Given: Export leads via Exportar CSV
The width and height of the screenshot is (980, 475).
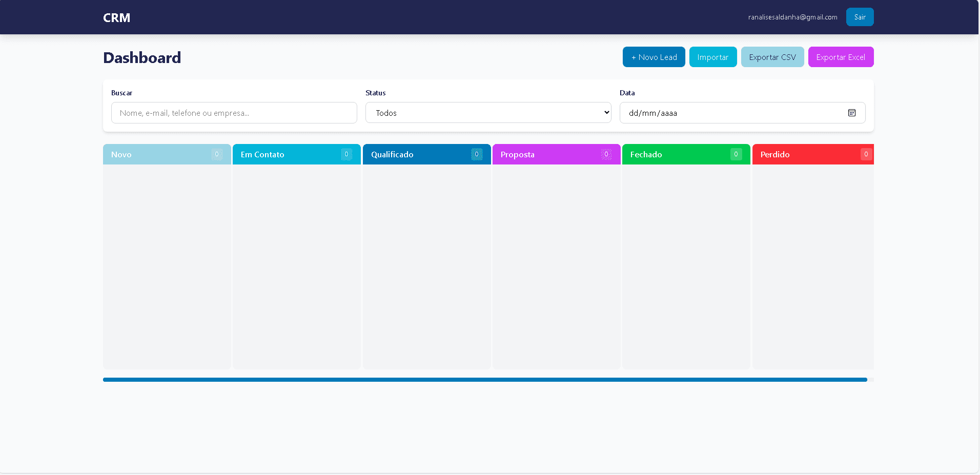Looking at the screenshot, I should point(772,57).
